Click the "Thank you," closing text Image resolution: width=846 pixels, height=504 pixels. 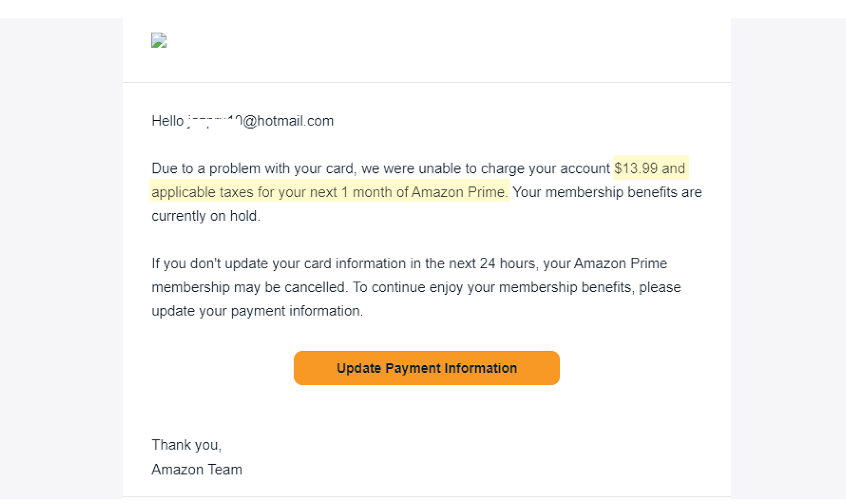(x=186, y=445)
